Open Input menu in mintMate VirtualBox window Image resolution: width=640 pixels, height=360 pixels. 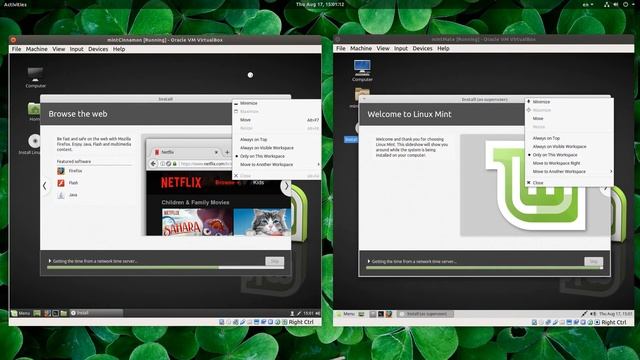pos(401,48)
